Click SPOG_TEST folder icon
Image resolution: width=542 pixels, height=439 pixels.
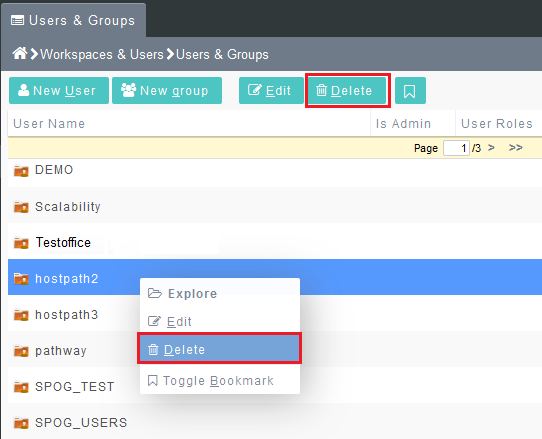(x=21, y=387)
